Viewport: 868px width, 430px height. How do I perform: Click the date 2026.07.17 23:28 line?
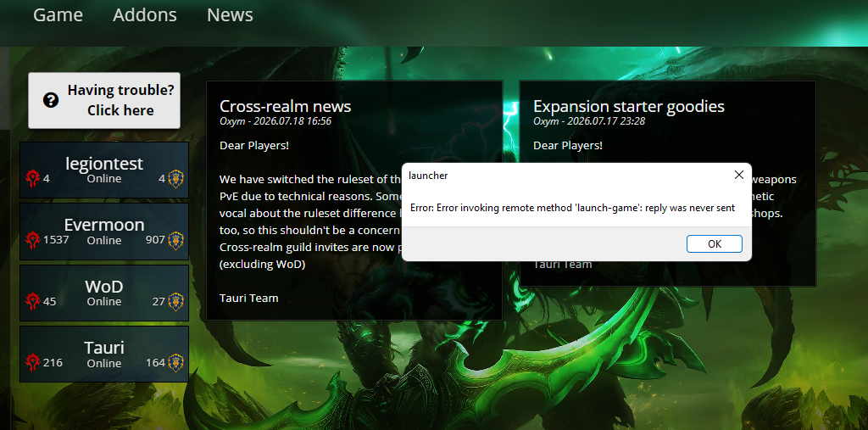click(x=589, y=121)
